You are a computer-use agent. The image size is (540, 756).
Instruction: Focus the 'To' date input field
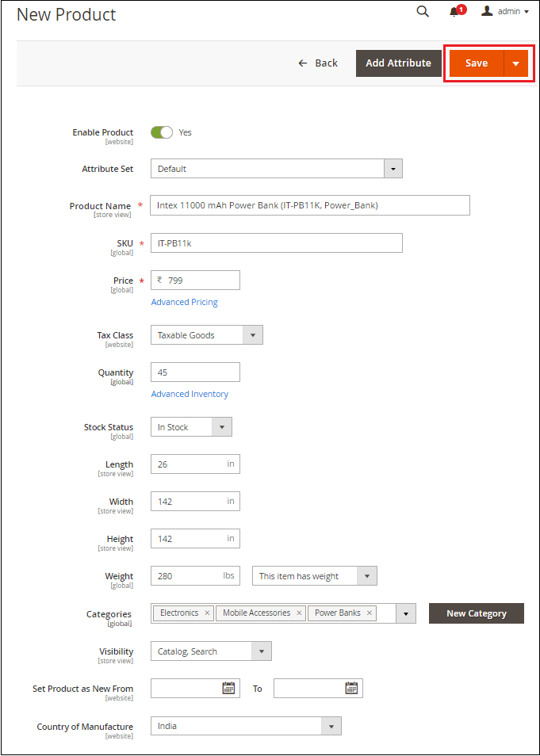point(318,688)
